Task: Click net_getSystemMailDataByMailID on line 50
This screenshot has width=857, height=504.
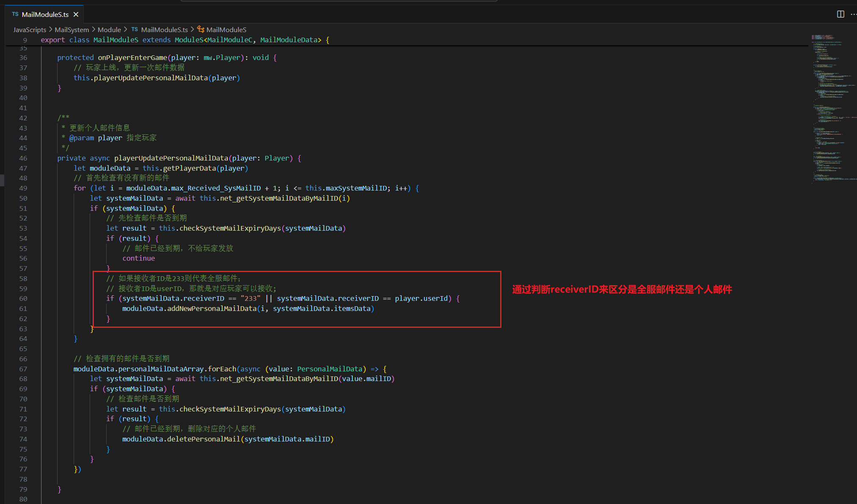Action: (x=279, y=198)
